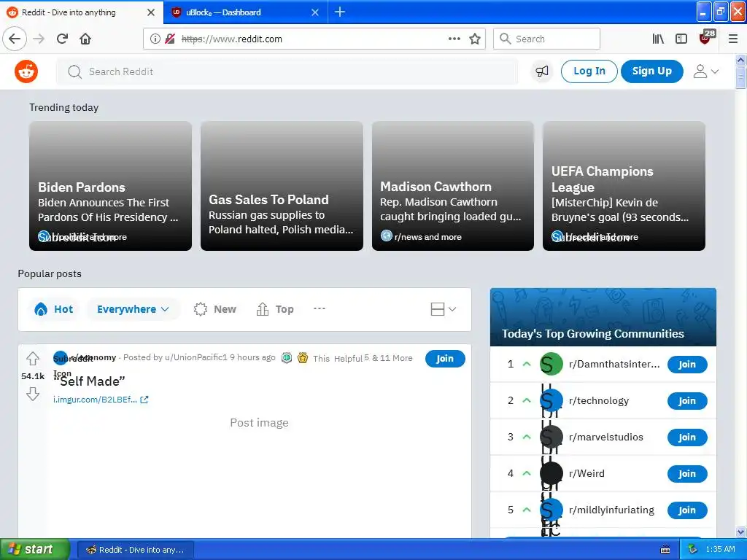
Task: Join r/technology community
Action: (687, 401)
